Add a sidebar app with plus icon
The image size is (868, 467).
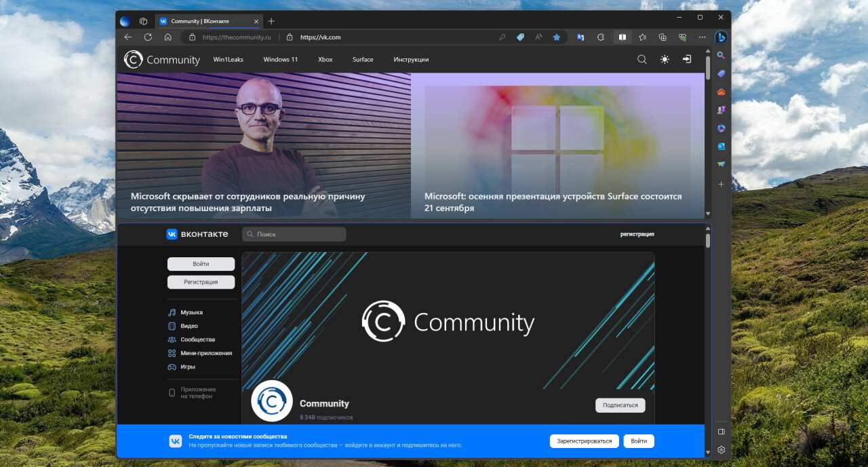coord(722,184)
